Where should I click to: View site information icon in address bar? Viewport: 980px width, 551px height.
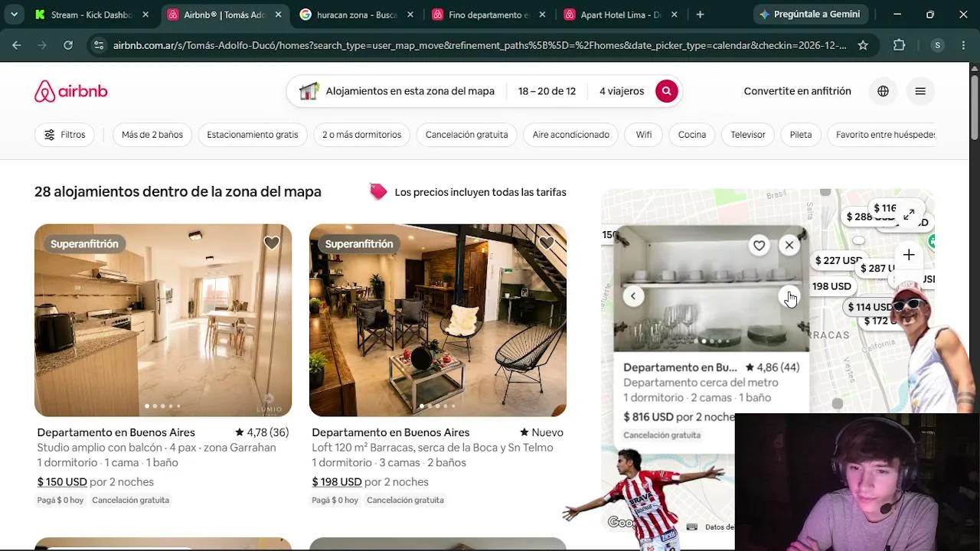(x=99, y=45)
